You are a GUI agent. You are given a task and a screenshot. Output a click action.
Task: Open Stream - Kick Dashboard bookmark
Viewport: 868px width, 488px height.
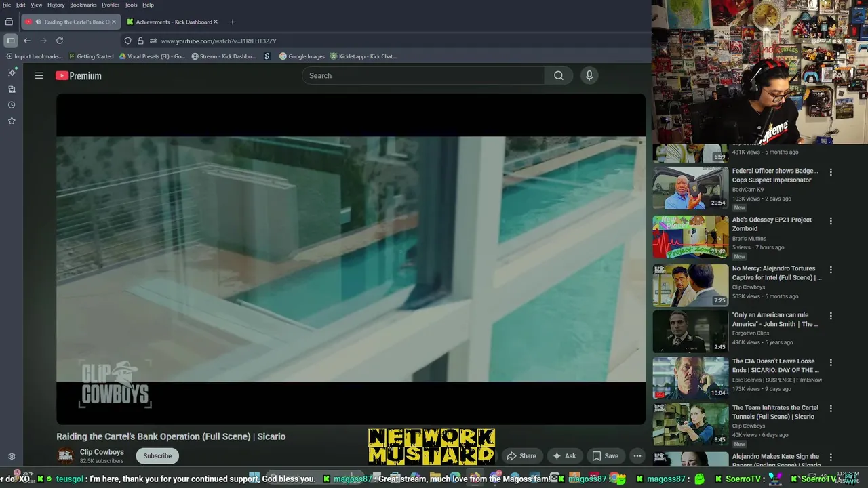(224, 56)
